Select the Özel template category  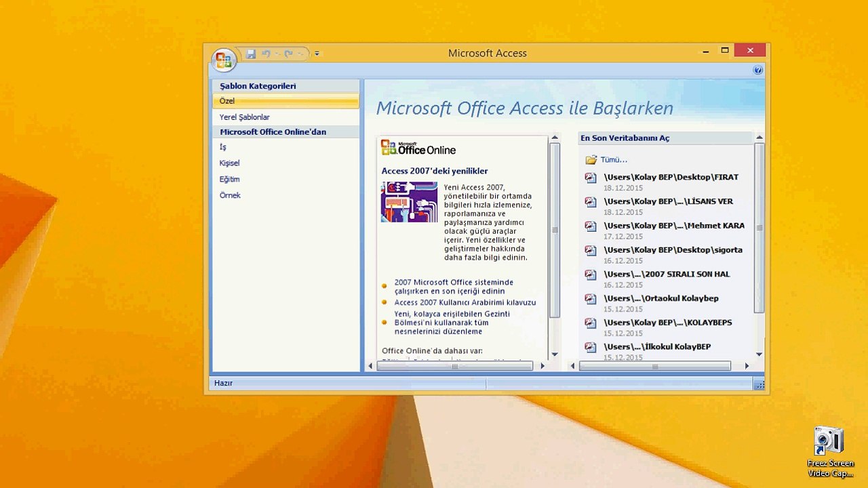click(x=285, y=101)
